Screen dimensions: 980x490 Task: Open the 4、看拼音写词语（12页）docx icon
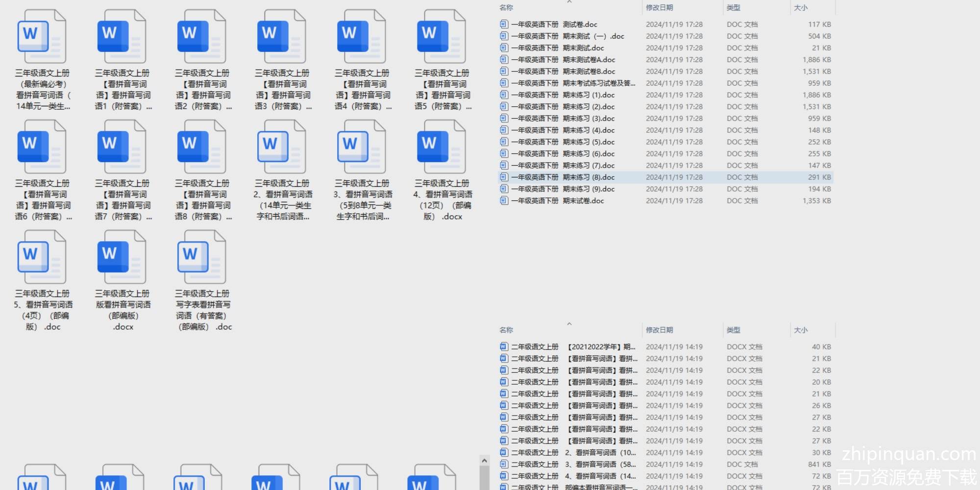441,147
